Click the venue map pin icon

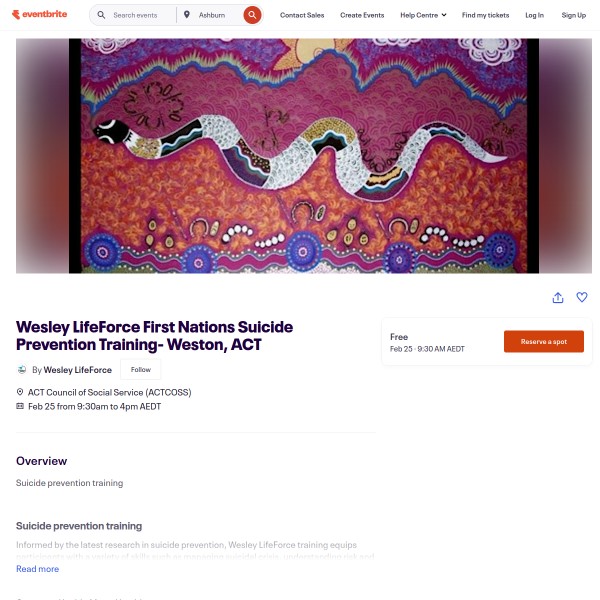pyautogui.click(x=20, y=392)
